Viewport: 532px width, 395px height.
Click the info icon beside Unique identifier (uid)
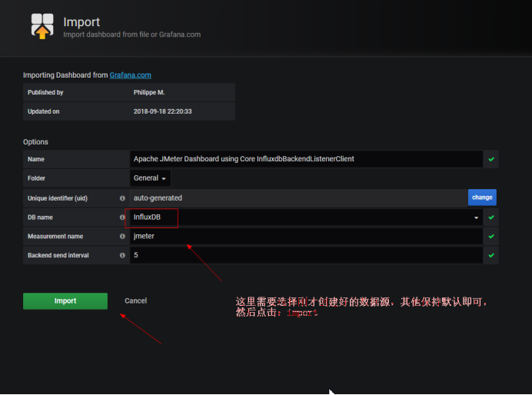click(x=122, y=198)
